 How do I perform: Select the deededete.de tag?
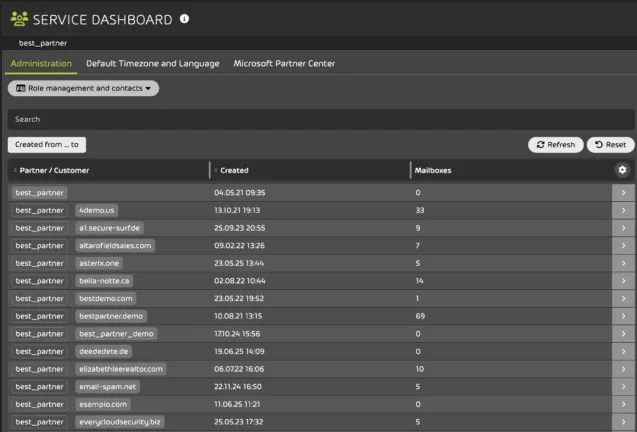coord(104,351)
